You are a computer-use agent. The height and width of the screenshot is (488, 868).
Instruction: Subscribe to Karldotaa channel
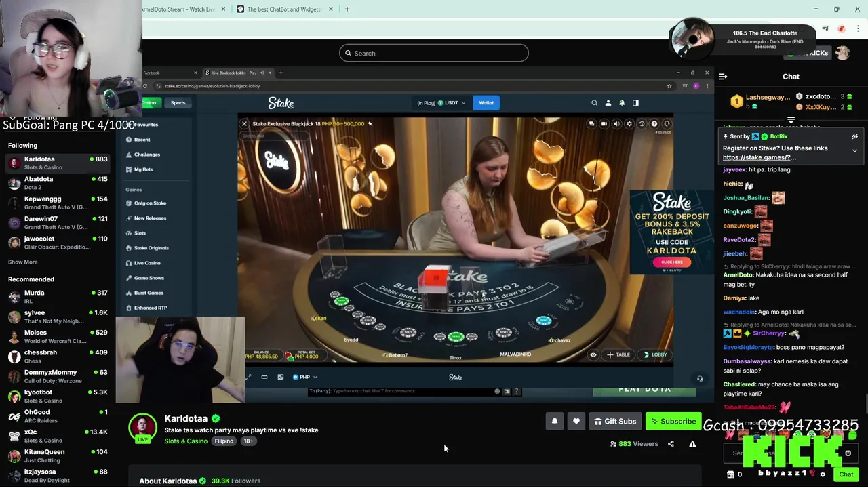tap(673, 422)
